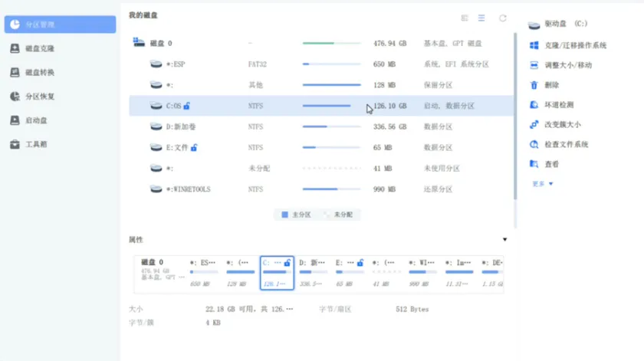Viewport: 644px width, 361px height.
Task: Refresh the disk list
Action: coord(503,18)
